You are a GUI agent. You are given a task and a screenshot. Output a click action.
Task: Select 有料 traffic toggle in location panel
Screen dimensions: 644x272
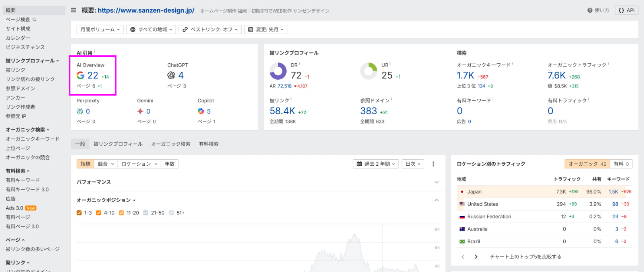(621, 164)
